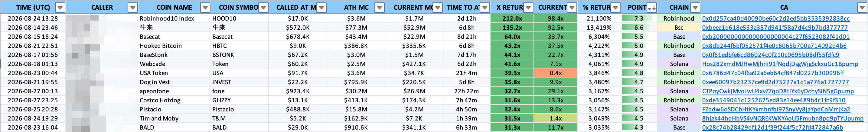Select the $77.3M ATH MC cell
Viewport: 868px width, 132px height.
[x=356, y=28]
